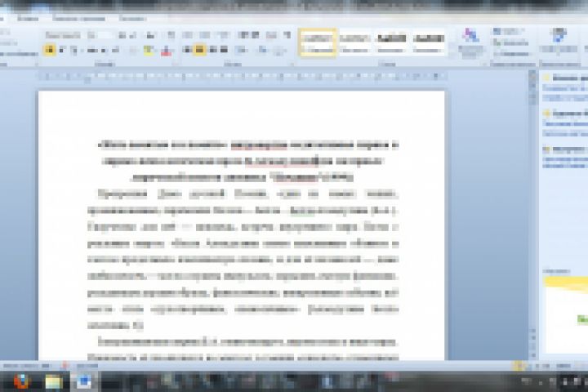Click the Clear Formatting icon
The width and height of the screenshot is (588, 392).
click(x=171, y=35)
